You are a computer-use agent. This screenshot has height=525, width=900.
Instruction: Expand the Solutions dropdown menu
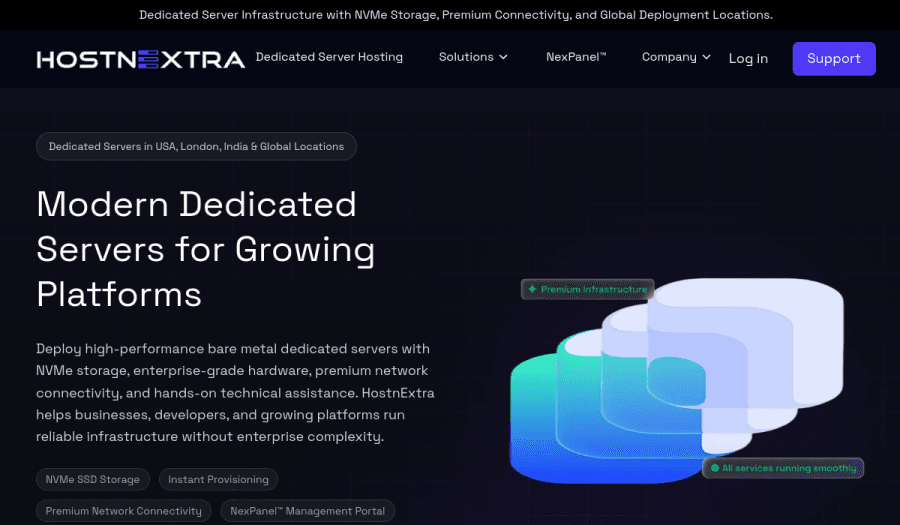click(473, 57)
